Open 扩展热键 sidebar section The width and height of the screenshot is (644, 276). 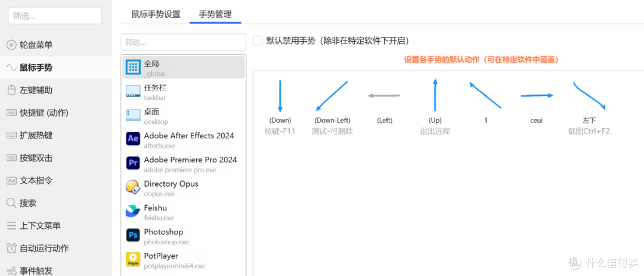pyautogui.click(x=55, y=135)
